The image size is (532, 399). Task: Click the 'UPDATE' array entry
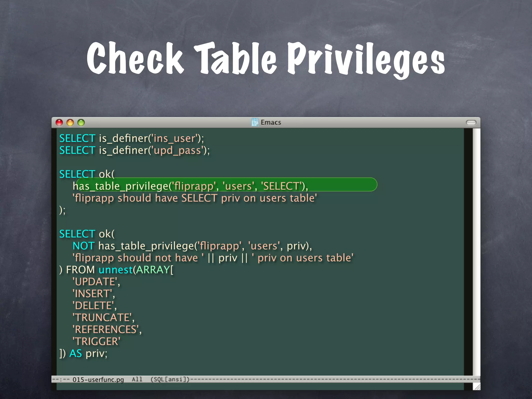96,282
